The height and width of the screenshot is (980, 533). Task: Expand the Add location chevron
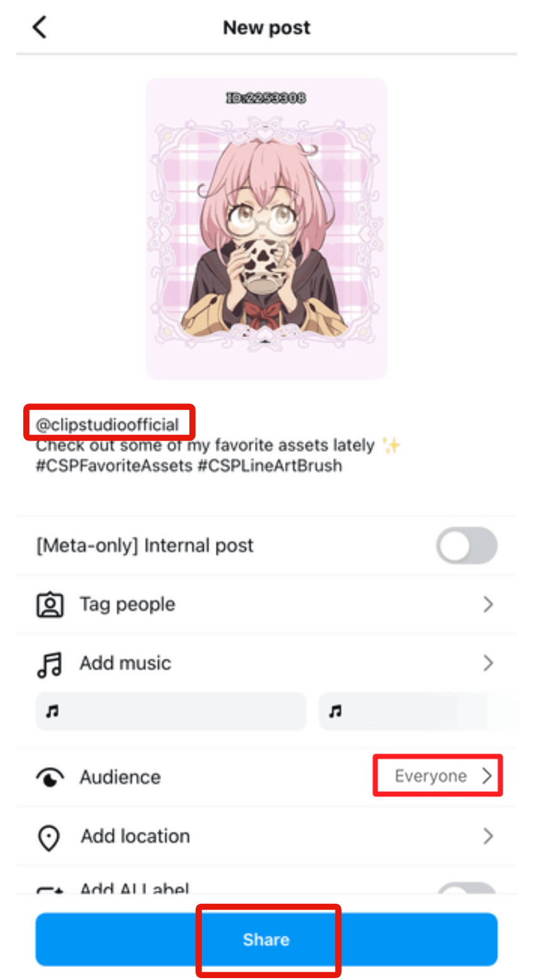pyautogui.click(x=488, y=836)
